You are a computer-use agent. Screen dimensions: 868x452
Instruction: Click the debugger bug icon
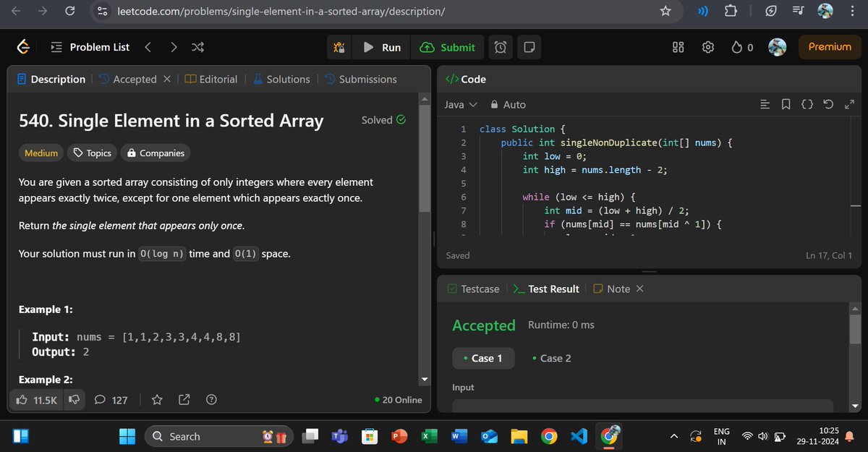click(339, 47)
